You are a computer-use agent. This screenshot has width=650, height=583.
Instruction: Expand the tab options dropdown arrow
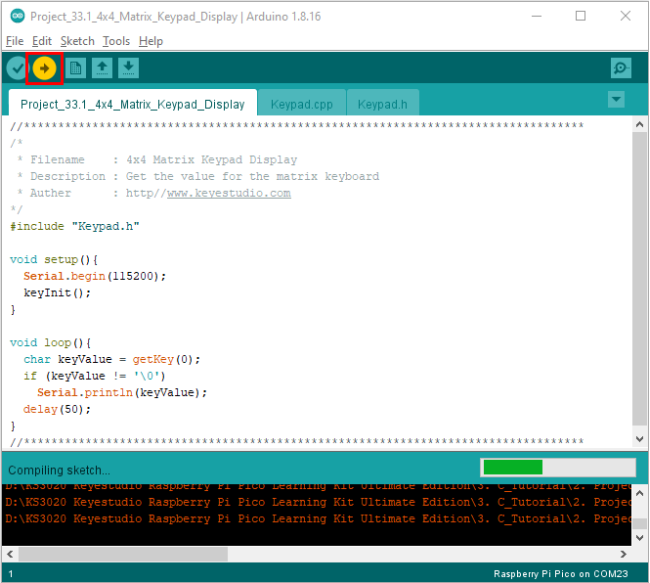(x=616, y=100)
